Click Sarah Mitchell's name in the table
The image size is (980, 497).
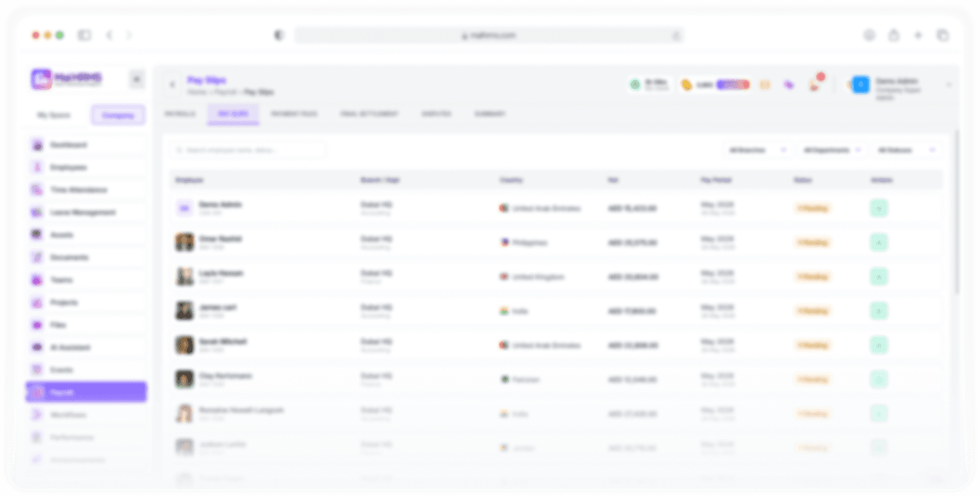tap(222, 341)
